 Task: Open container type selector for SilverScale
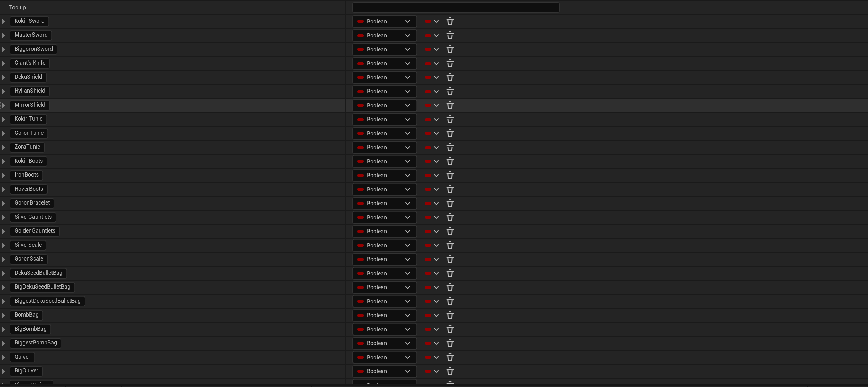pos(432,245)
